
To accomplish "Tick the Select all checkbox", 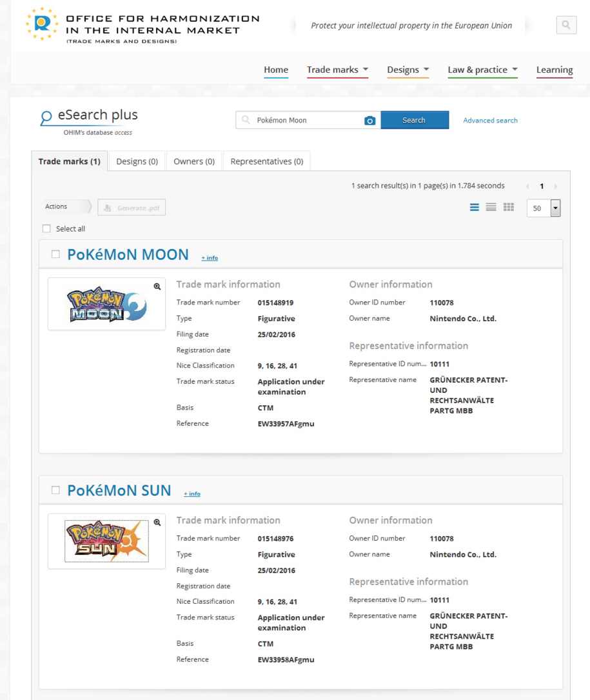I will point(46,228).
